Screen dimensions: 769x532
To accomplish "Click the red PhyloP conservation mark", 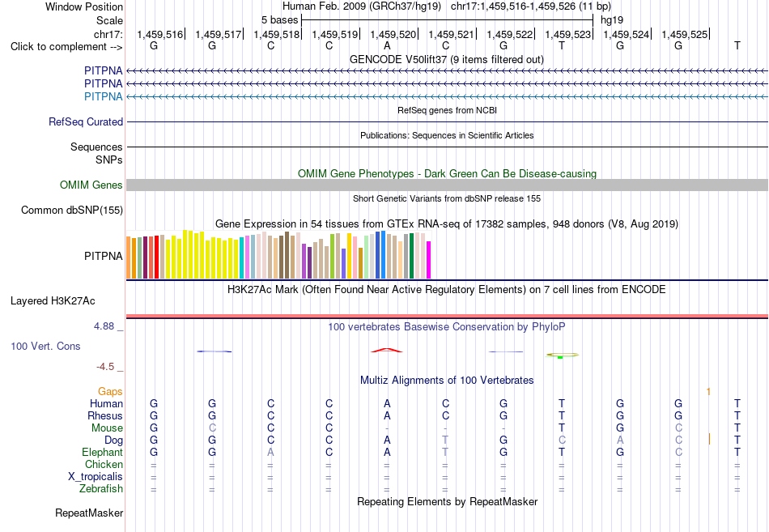I will (x=387, y=350).
